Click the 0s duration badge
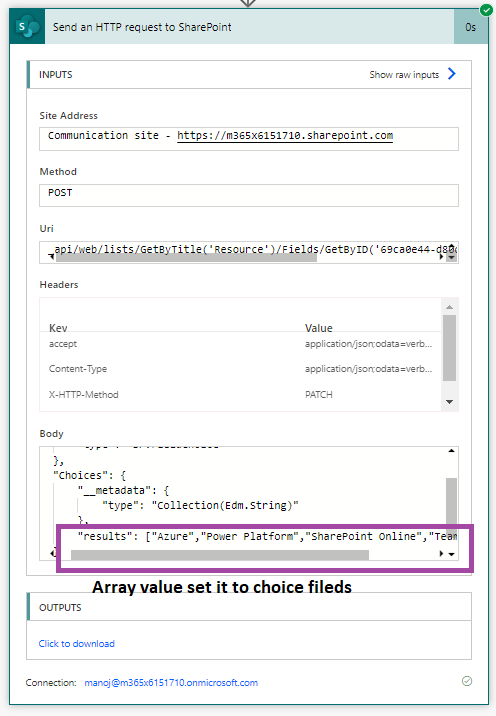Viewport: 496px width, 716px height. tap(470, 27)
